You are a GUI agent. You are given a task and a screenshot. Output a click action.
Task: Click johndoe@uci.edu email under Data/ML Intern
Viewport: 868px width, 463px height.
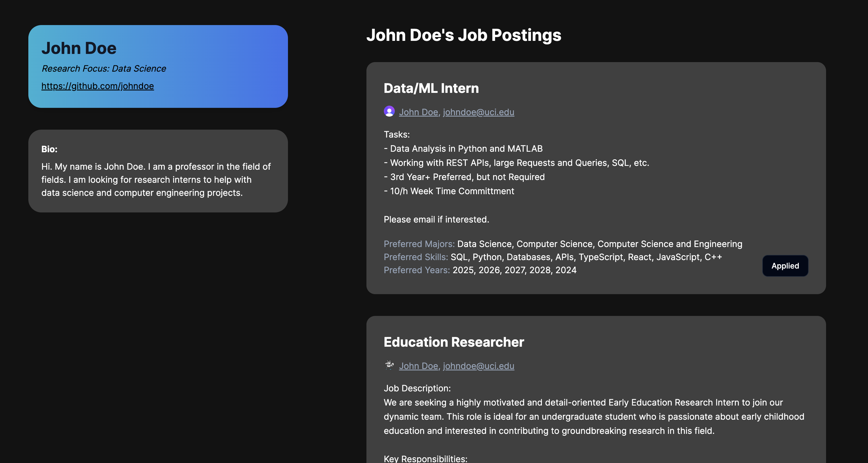point(478,112)
